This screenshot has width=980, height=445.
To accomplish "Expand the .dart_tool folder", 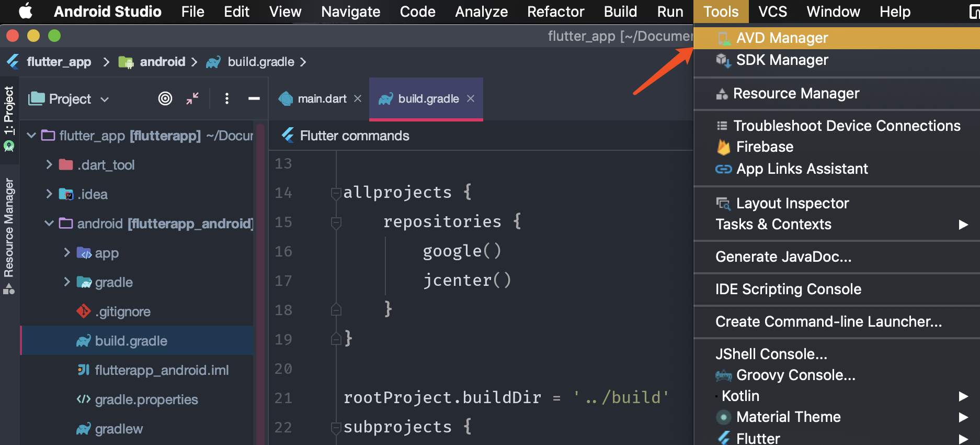I will point(49,165).
